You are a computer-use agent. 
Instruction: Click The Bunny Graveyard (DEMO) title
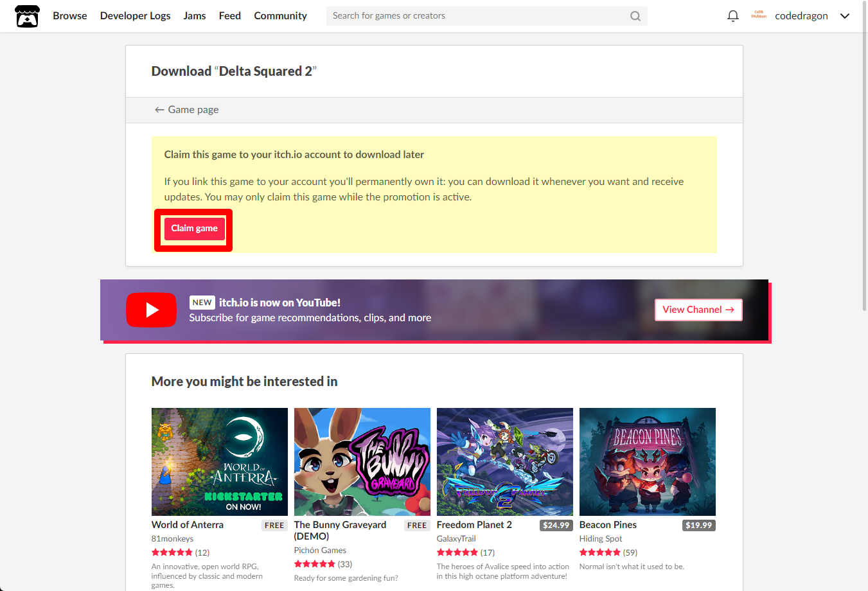[341, 531]
